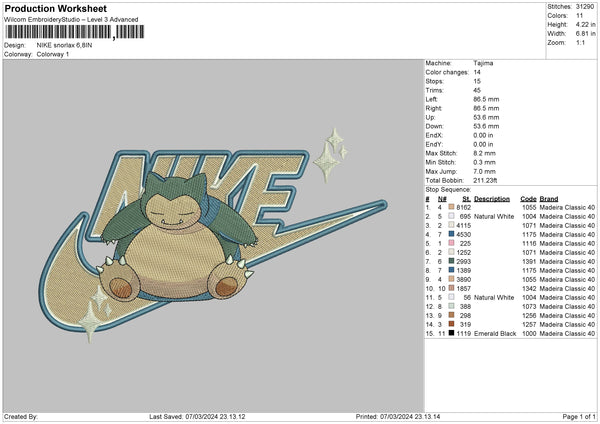
Task: Click the 'Page 1 of 1' footer text
Action: tap(579, 417)
